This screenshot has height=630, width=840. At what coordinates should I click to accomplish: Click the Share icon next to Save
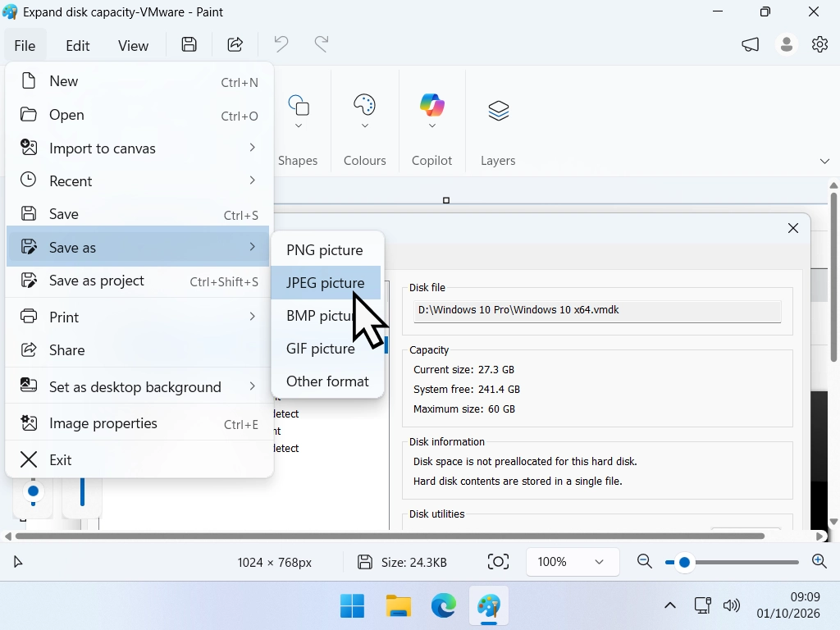235,44
